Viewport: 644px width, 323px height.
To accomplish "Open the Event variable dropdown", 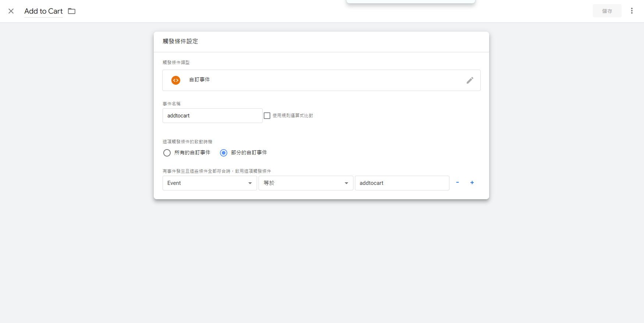I will 210,183.
